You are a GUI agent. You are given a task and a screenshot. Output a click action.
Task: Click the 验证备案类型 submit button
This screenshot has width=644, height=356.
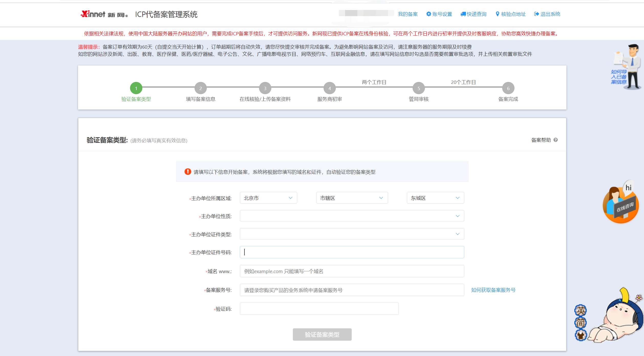click(x=322, y=335)
